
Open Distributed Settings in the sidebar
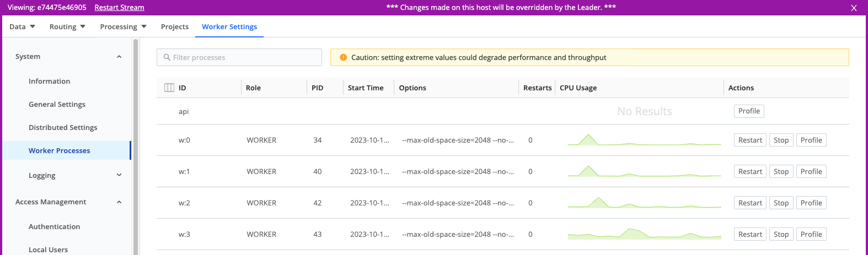click(63, 127)
